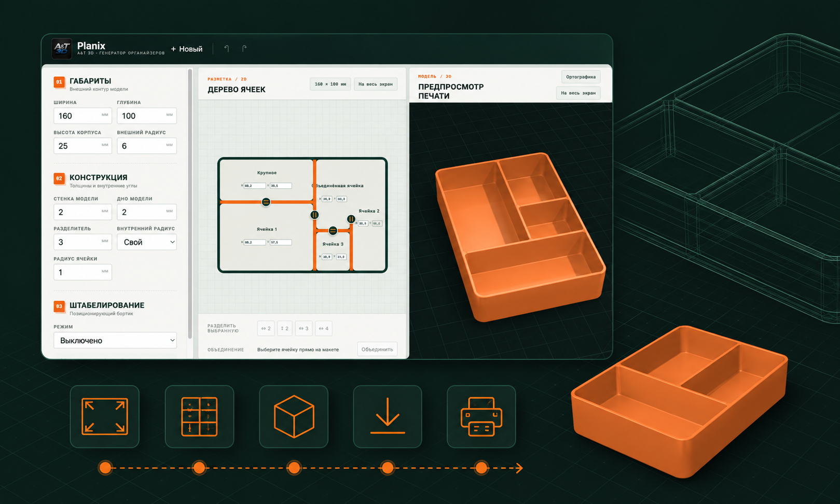Click the 02 badge next to КОНСТРУКЦИЯ
Screen dimensions: 840x504
tap(59, 178)
